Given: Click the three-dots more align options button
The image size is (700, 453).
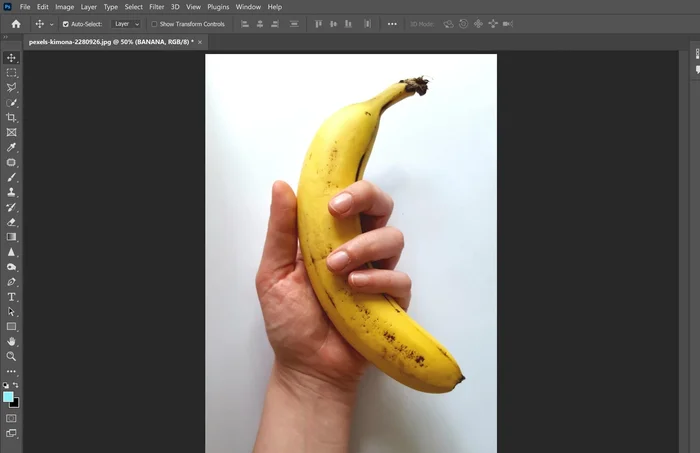Looking at the screenshot, I should 392,24.
